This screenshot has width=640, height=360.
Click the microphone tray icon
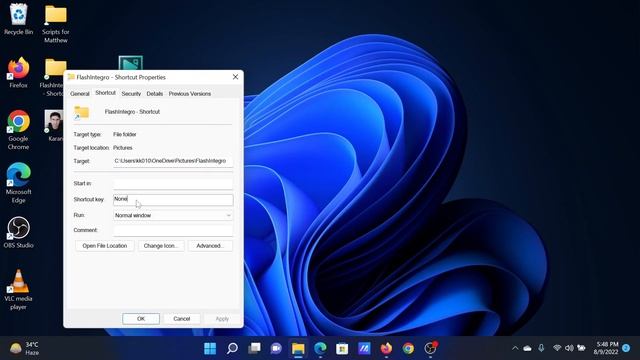541,348
